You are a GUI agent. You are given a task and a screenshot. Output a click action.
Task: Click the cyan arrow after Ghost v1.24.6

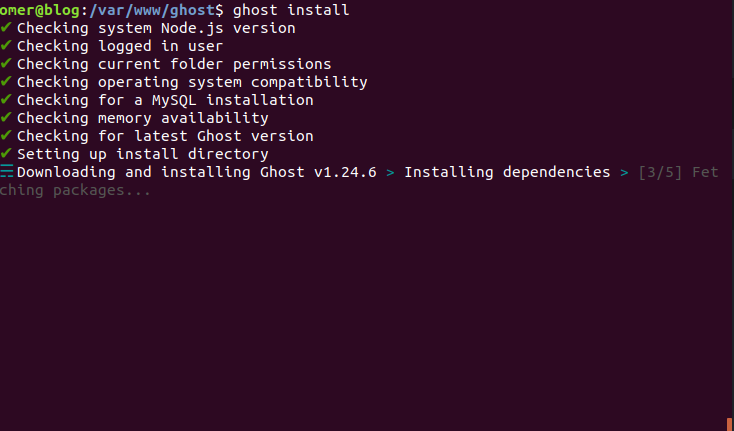point(390,172)
